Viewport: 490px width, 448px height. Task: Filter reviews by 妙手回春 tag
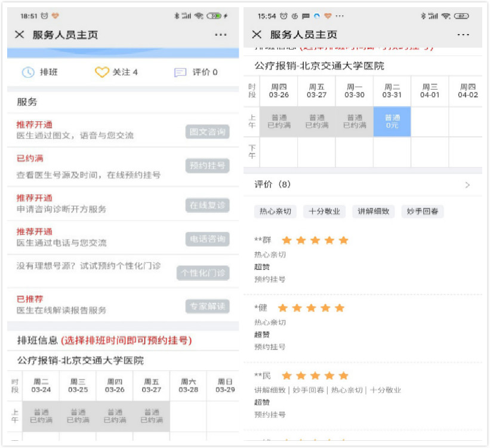[423, 211]
